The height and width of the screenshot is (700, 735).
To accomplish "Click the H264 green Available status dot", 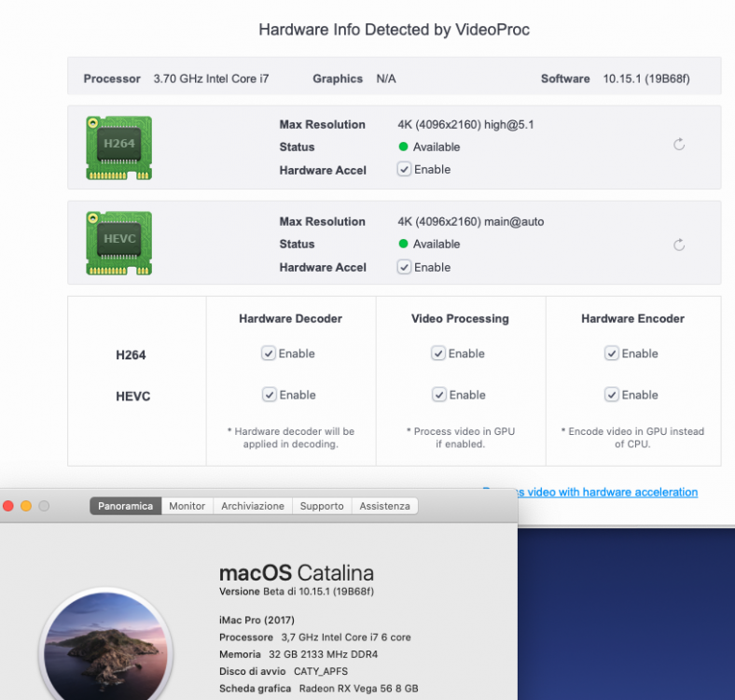I will pyautogui.click(x=403, y=147).
